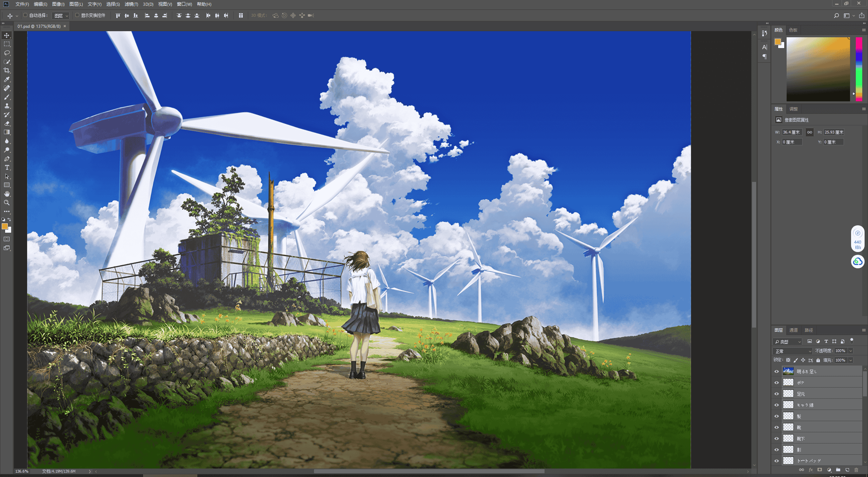Open the 滤镜(T) menu
Screen dimensions: 868x477
click(x=131, y=4)
